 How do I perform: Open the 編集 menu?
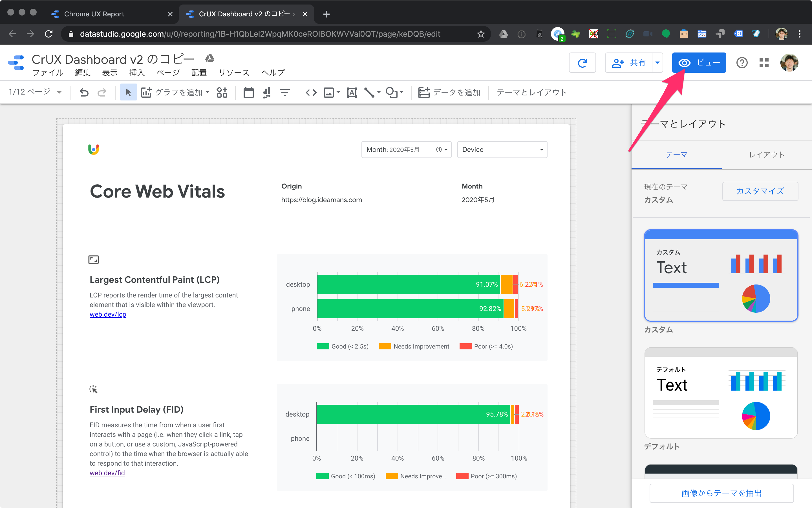pos(83,73)
